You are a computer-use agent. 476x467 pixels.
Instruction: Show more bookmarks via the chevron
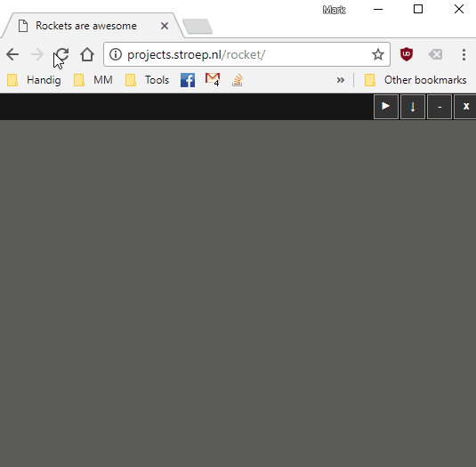pyautogui.click(x=341, y=80)
